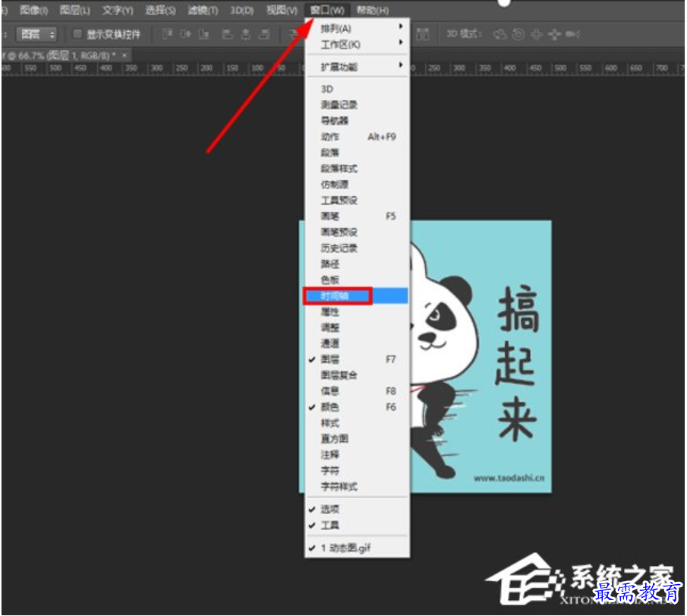Open the 3D(D) menu
This screenshot has width=687, height=616.
(241, 10)
